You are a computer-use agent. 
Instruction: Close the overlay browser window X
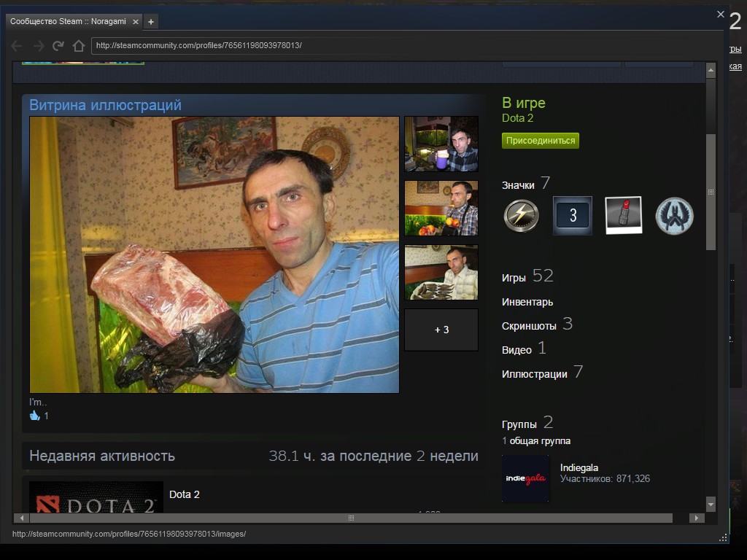(x=720, y=15)
